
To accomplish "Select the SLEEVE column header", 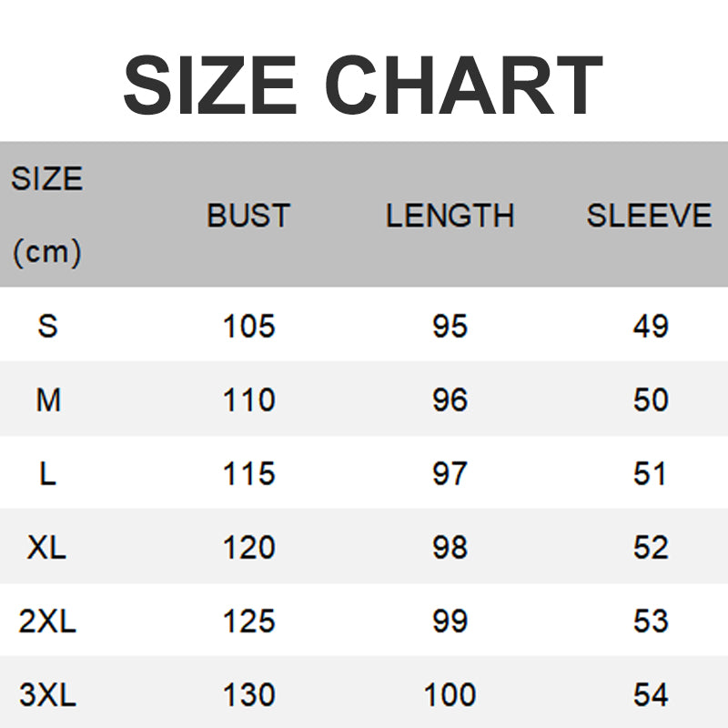I will (x=649, y=216).
